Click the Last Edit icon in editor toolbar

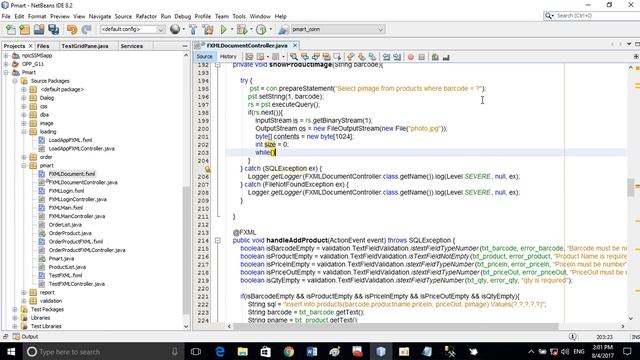(x=249, y=57)
